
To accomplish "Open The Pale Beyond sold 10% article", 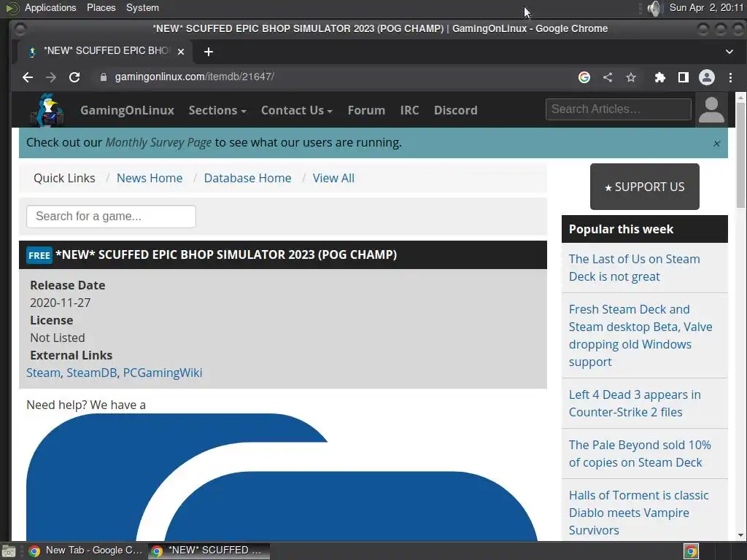I will click(x=640, y=454).
